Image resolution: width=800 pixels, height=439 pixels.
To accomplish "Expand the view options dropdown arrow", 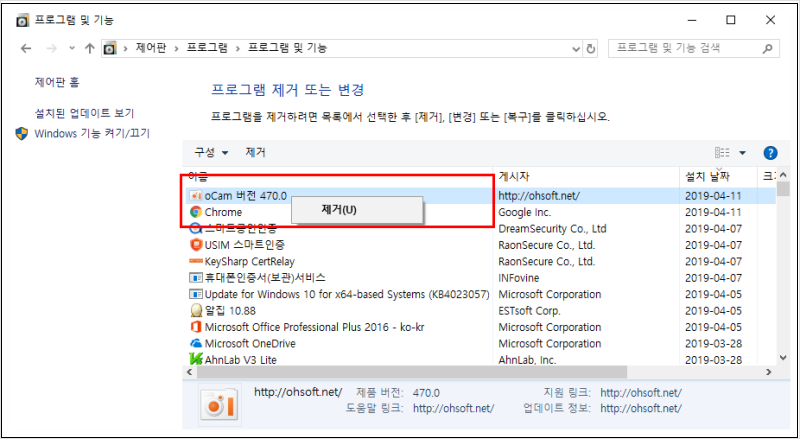I will (x=742, y=153).
